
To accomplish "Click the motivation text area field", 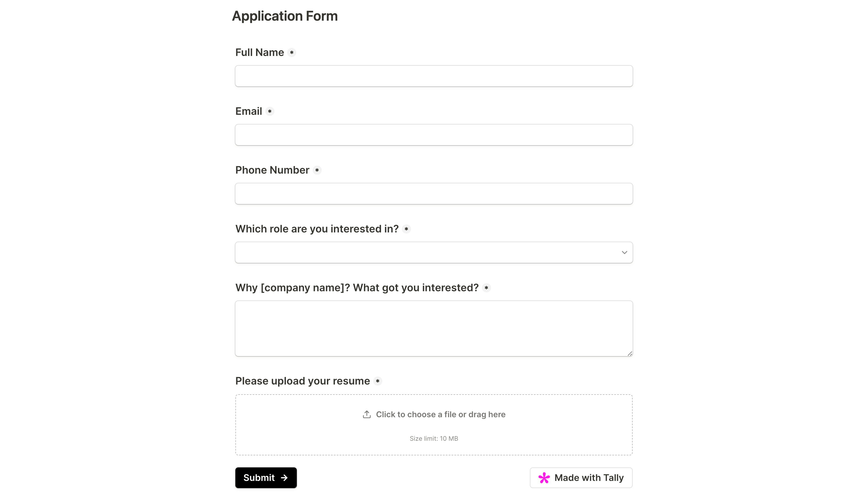I will click(434, 328).
